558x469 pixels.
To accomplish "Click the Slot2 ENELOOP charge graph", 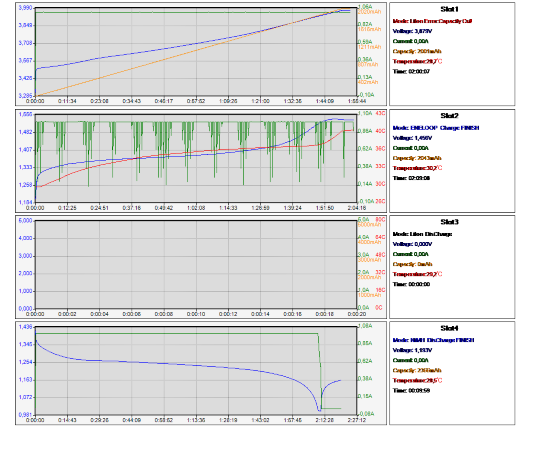I will coord(196,158).
